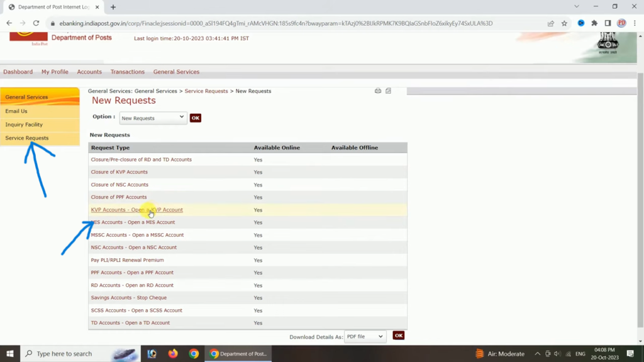Open Firefox from the taskbar
Viewport: 644px width, 362px height.
coord(172,353)
